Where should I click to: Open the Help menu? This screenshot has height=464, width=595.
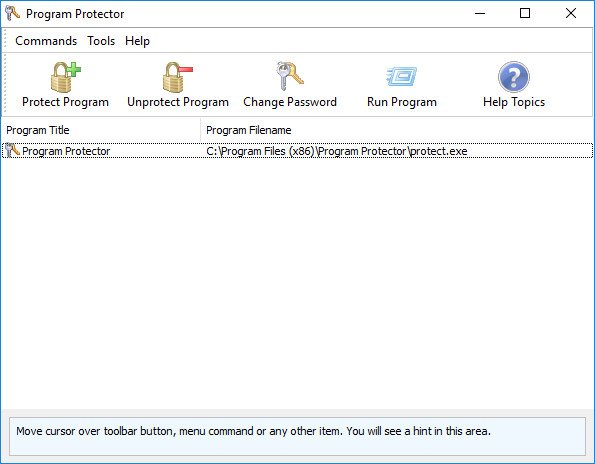(x=137, y=41)
